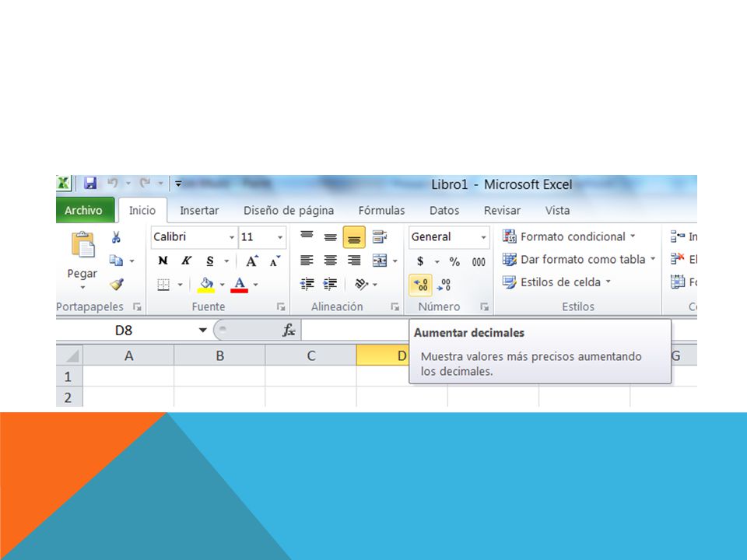
Task: Click Estilos de celda button
Action: pyautogui.click(x=557, y=282)
